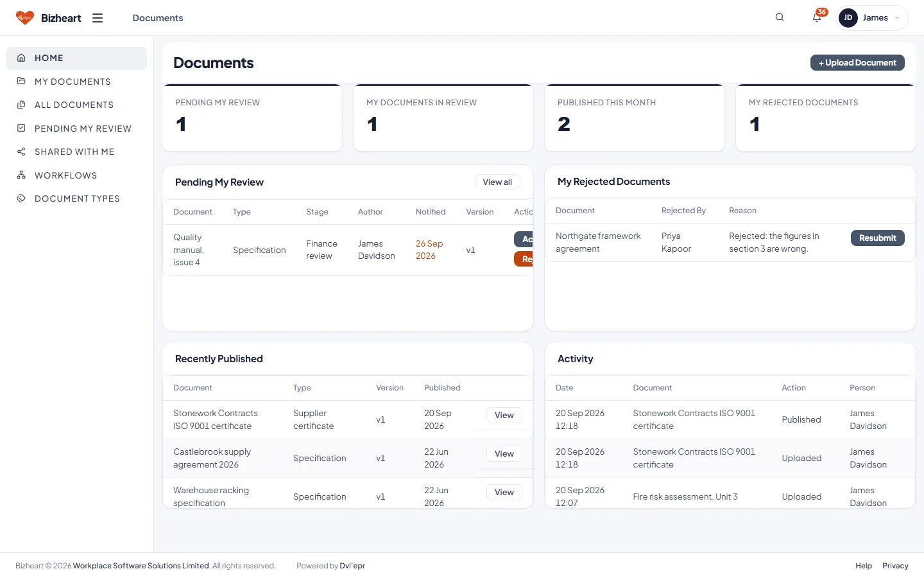Open the Dvl'epr link in the footer
The height and width of the screenshot is (578, 924).
(352, 566)
